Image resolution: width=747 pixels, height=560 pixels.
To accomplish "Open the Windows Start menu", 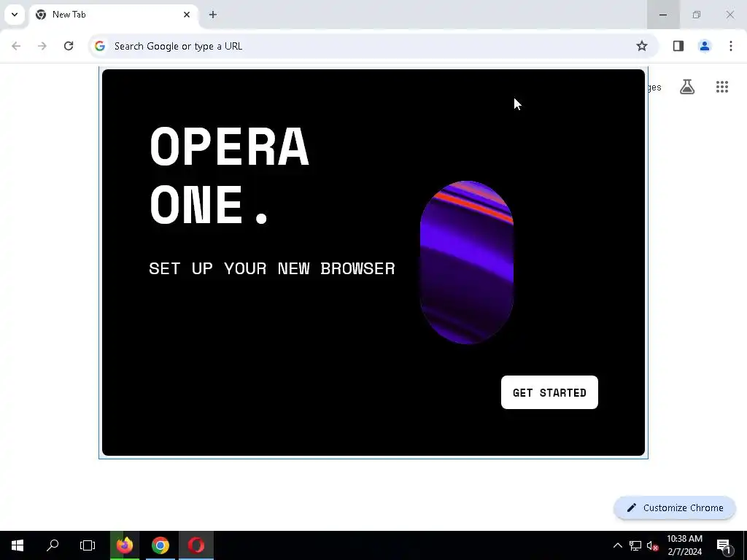I will (x=18, y=545).
